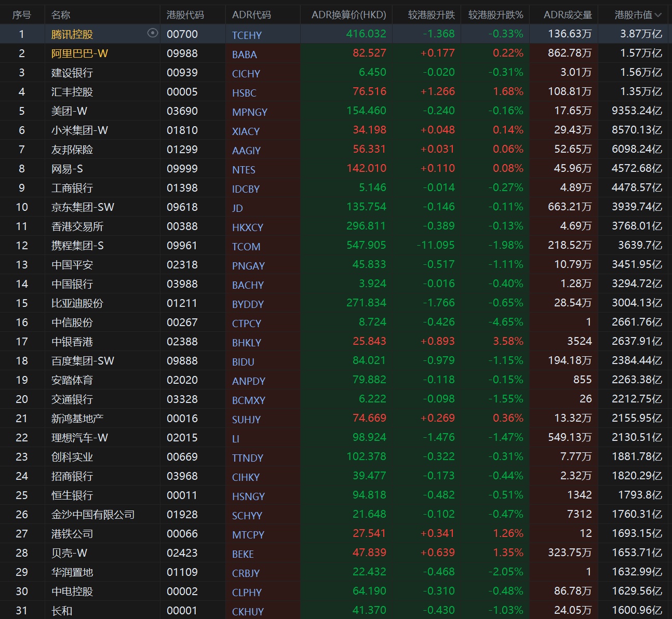Screen dimensions: 672x619
Task: Open the 香港交易所 stock name
Action: tap(77, 226)
